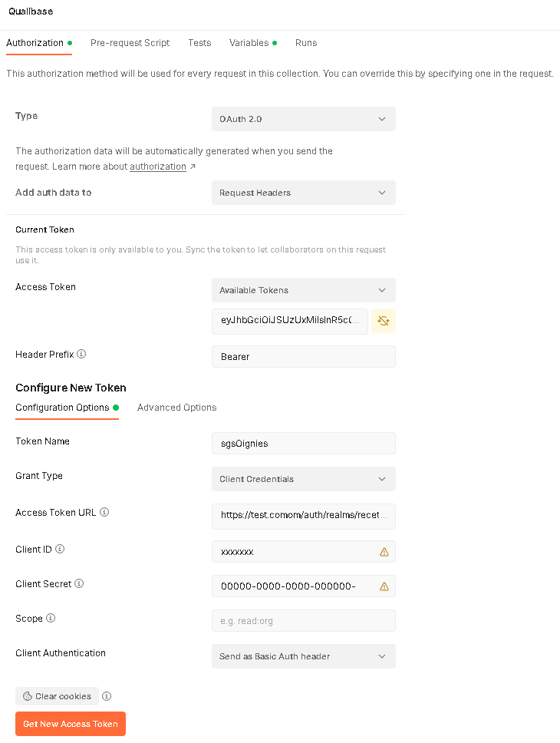Click the Get New Access Token button
The width and height of the screenshot is (560, 743).
(70, 723)
